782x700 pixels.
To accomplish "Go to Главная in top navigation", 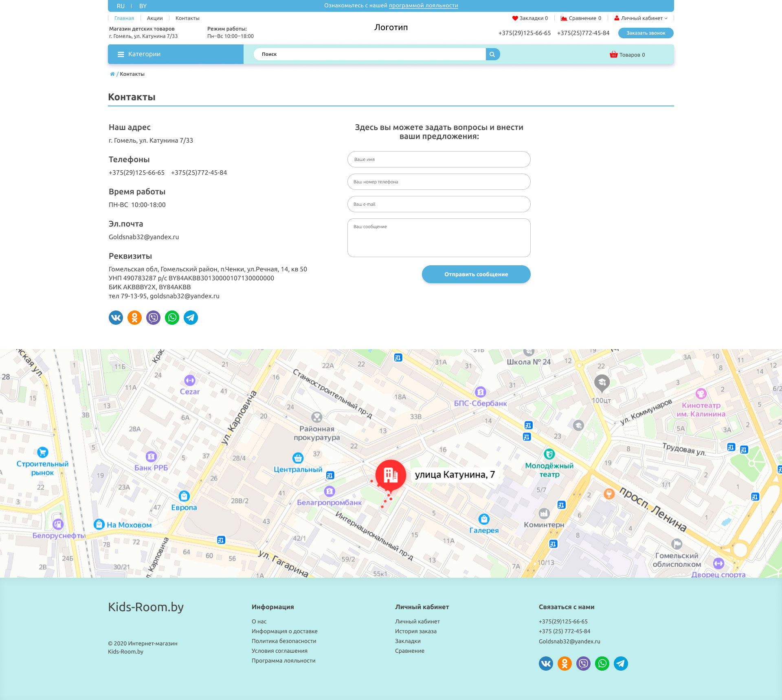I will pos(124,18).
